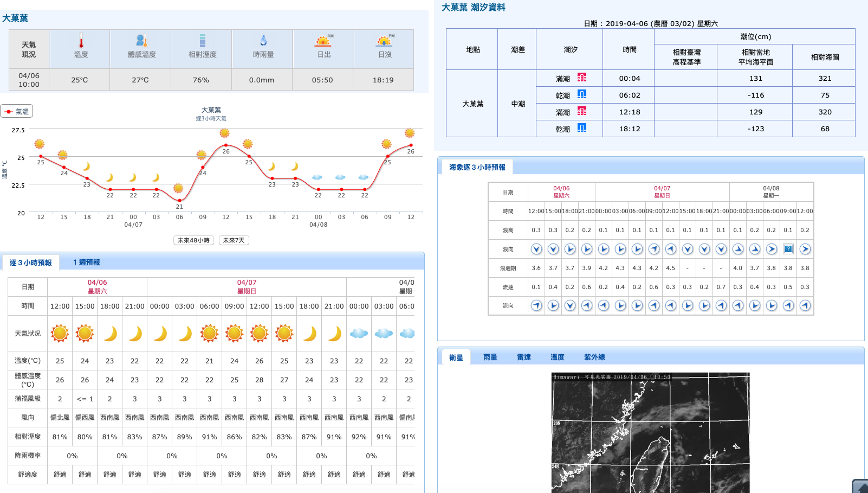
Task: Click the final 流向 arrow at 04/08 12:00
Action: 805,305
